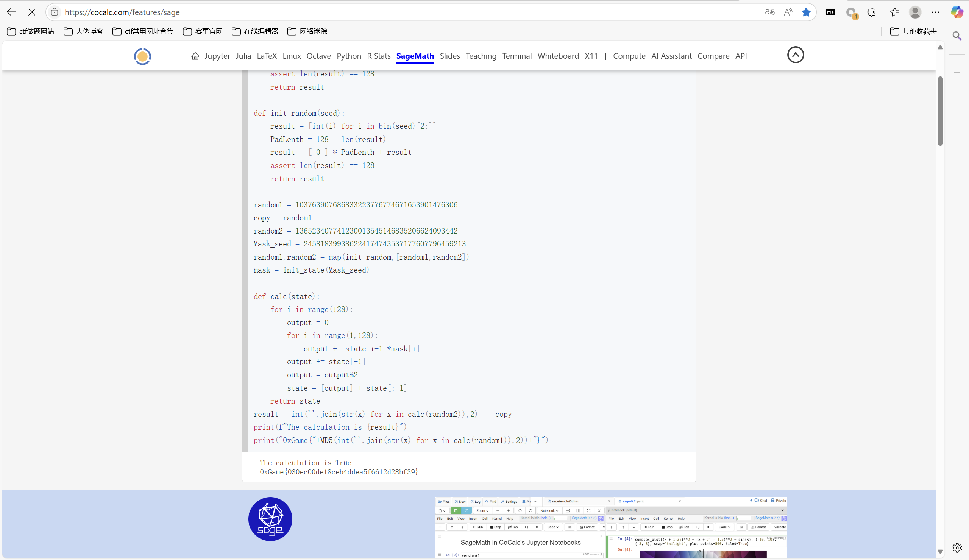This screenshot has height=560, width=969.
Task: Open the SageMath Jupyter notebook screenshot thumbnail
Action: point(611,527)
